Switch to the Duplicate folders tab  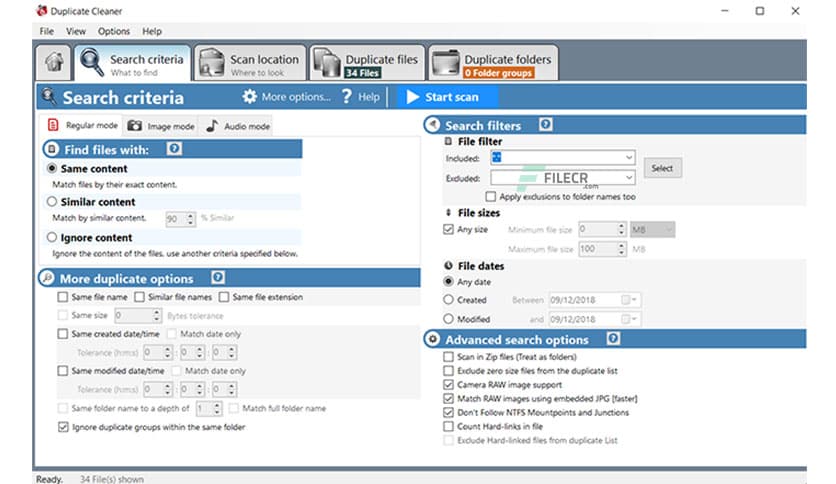493,63
